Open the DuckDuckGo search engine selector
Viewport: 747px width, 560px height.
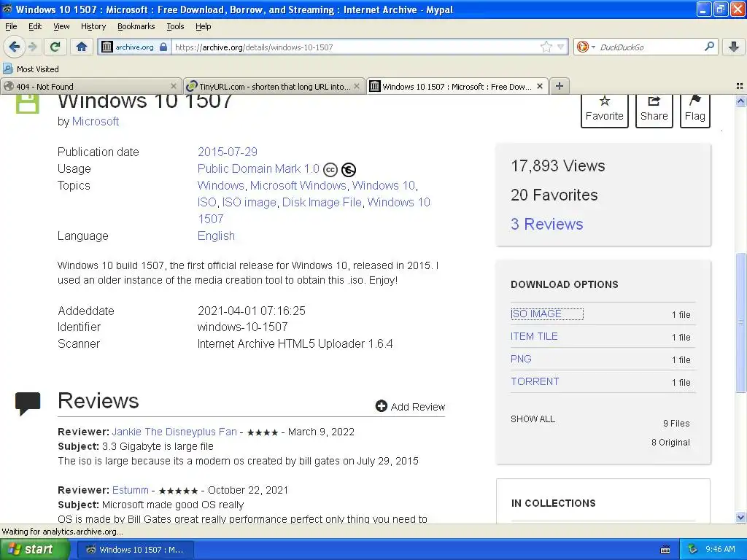coord(586,47)
